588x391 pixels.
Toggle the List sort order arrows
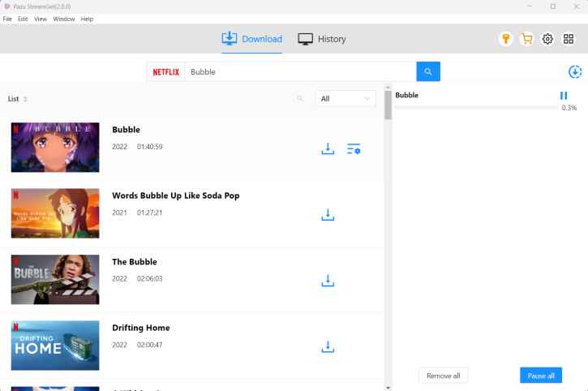25,99
